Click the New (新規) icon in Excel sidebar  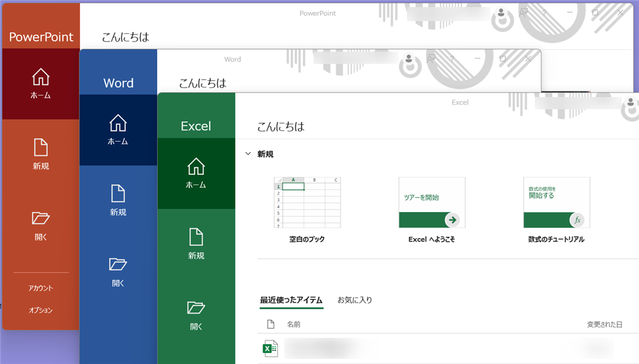point(196,237)
